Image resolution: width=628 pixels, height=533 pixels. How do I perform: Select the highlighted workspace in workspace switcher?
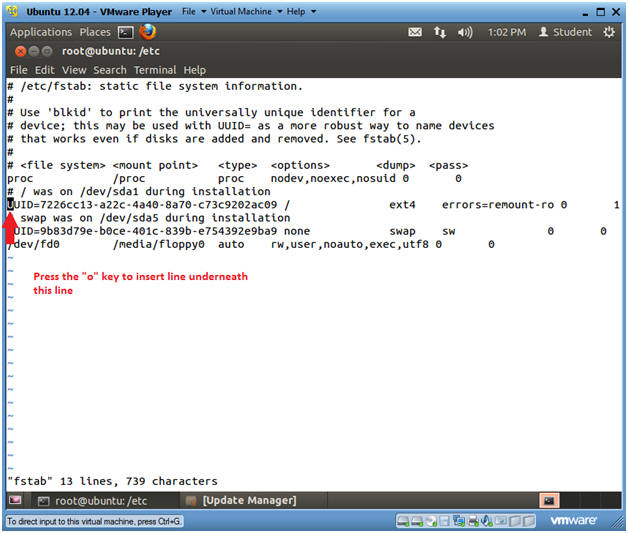549,501
